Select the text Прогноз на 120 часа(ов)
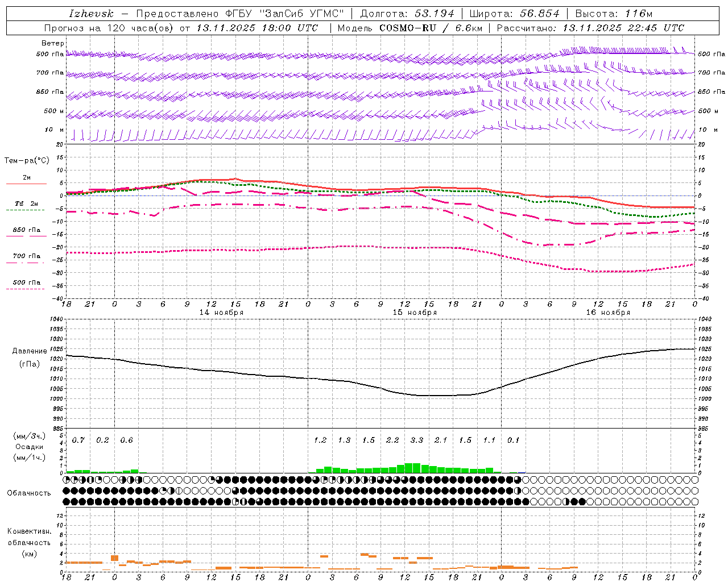Viewport: 728px width, 582px height. (x=109, y=28)
